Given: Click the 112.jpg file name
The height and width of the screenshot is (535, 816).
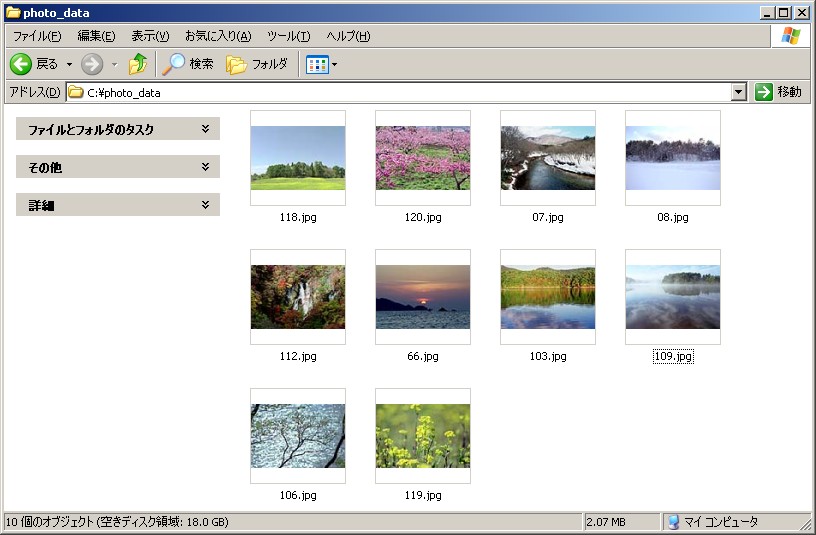Looking at the screenshot, I should tap(298, 356).
